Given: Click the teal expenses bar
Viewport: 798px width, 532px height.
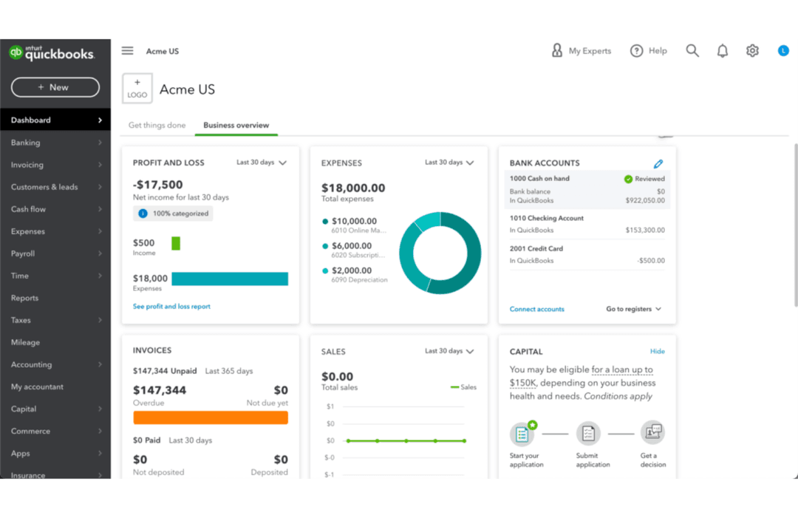Looking at the screenshot, I should [x=230, y=279].
